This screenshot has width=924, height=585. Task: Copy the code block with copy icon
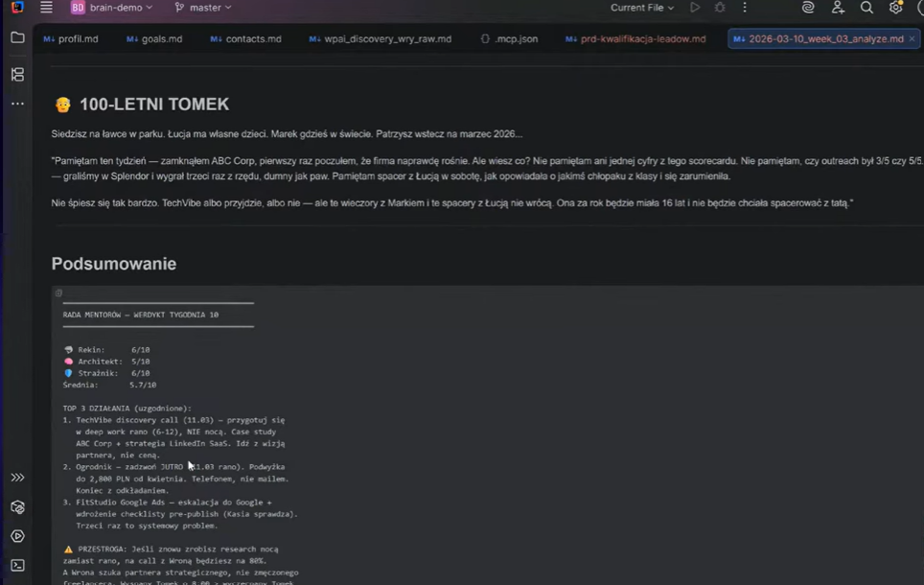[58, 293]
